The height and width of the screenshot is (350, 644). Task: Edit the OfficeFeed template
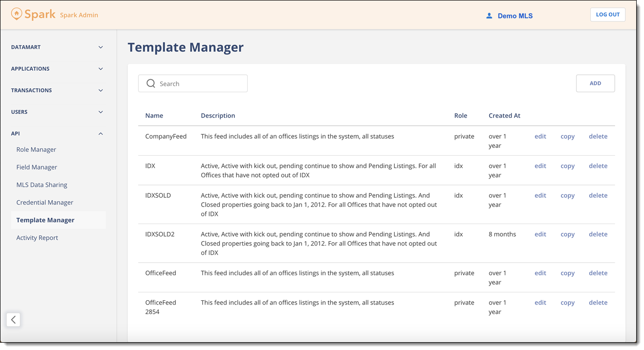point(540,273)
